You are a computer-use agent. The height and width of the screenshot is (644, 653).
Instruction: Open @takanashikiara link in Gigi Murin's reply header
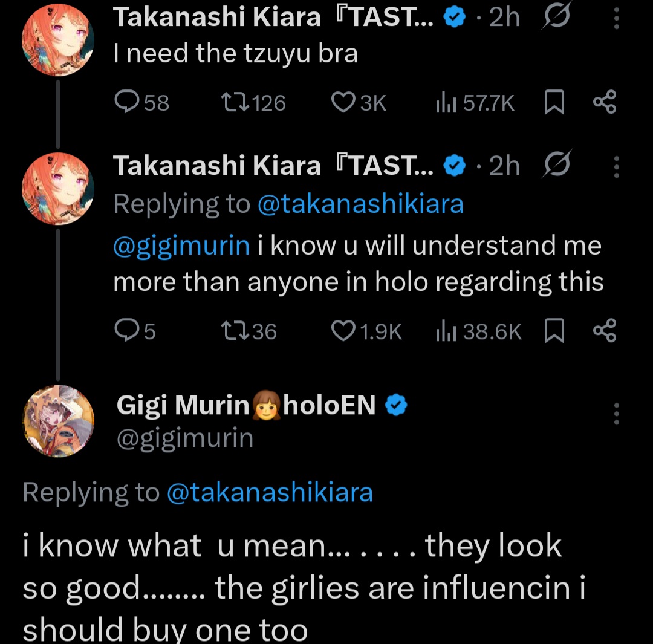tap(269, 493)
